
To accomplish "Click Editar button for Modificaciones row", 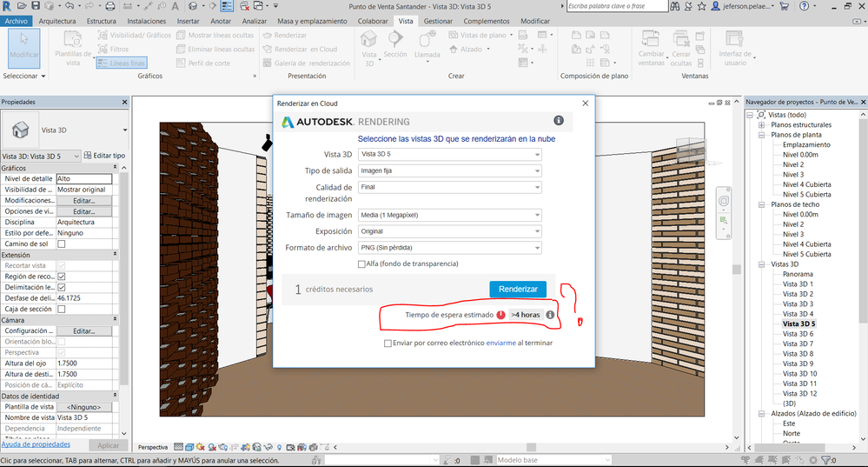I will tap(84, 201).
